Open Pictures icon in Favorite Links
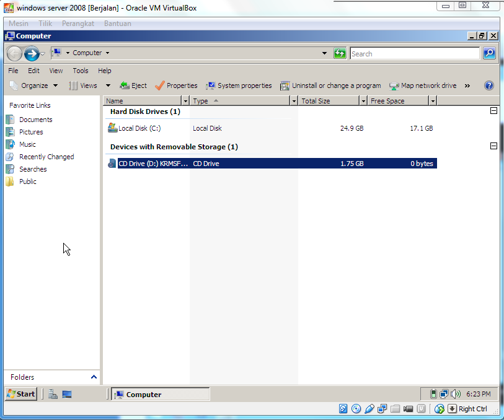 coord(10,132)
